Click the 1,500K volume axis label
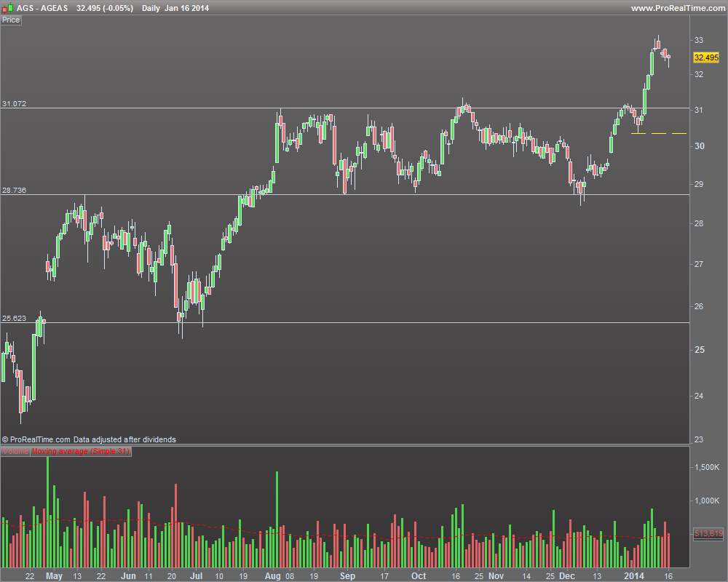 [707, 467]
